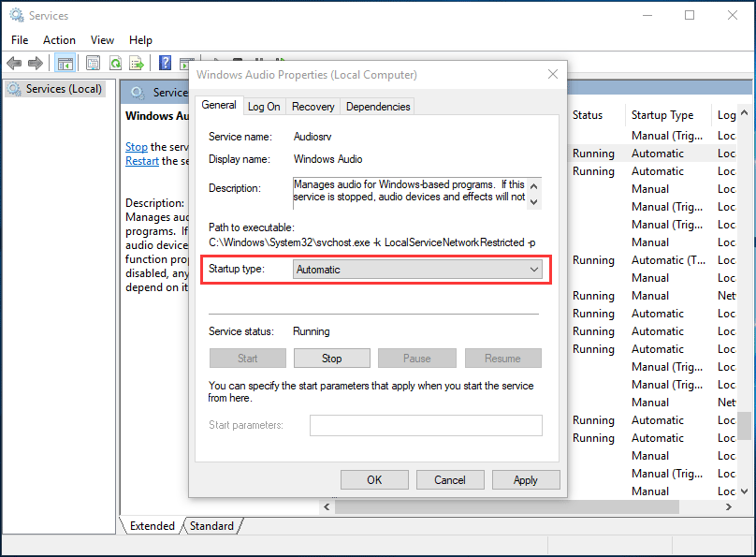Open the Properties toolbar icon
The height and width of the screenshot is (557, 756).
[x=93, y=63]
